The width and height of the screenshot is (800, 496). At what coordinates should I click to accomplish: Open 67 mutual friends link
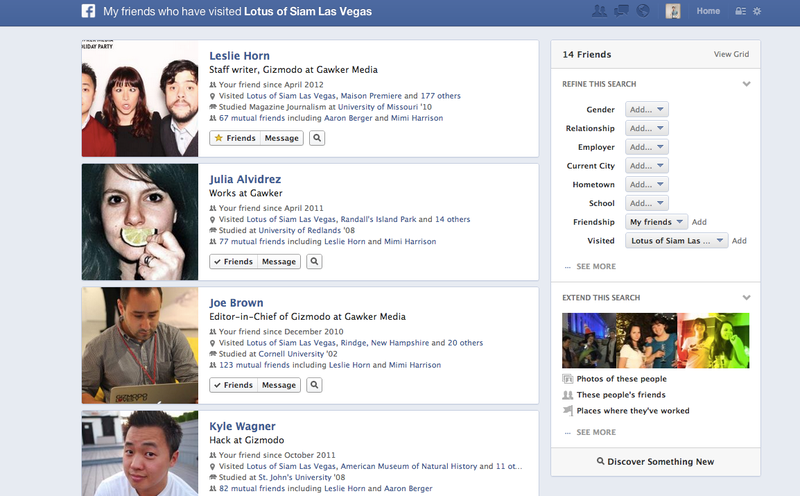(252, 118)
